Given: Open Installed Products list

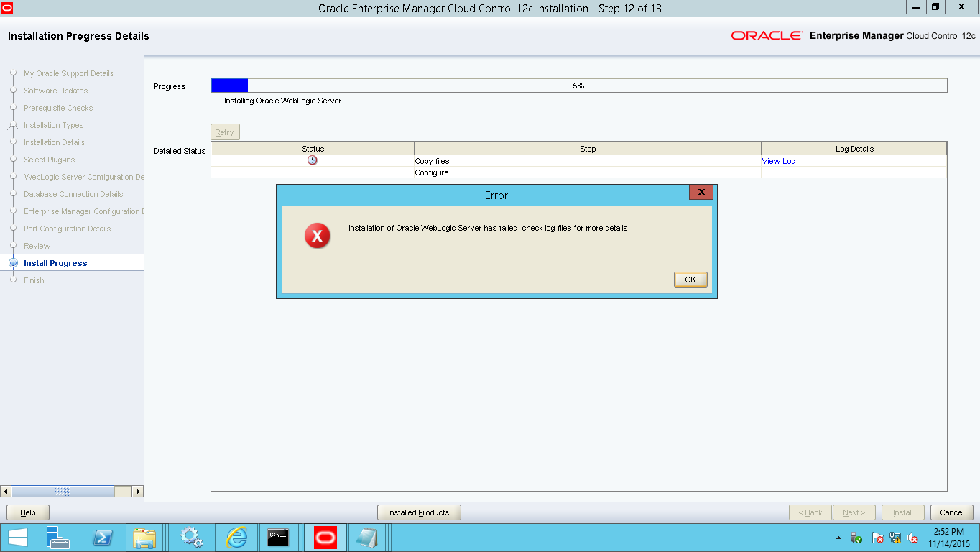Looking at the screenshot, I should [x=419, y=512].
